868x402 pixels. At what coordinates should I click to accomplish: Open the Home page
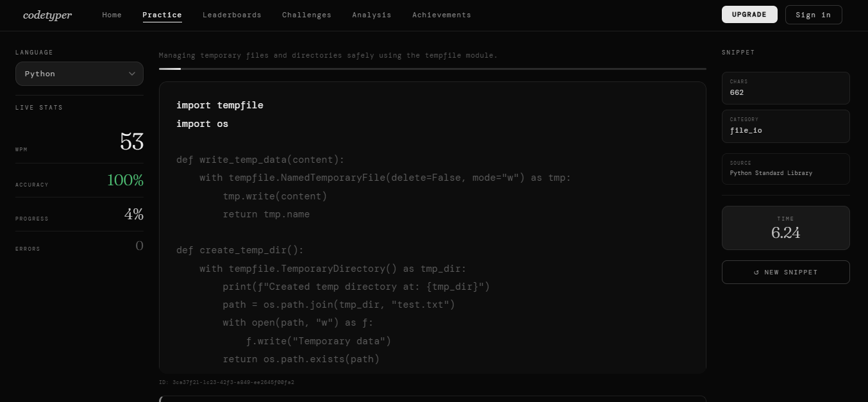112,15
